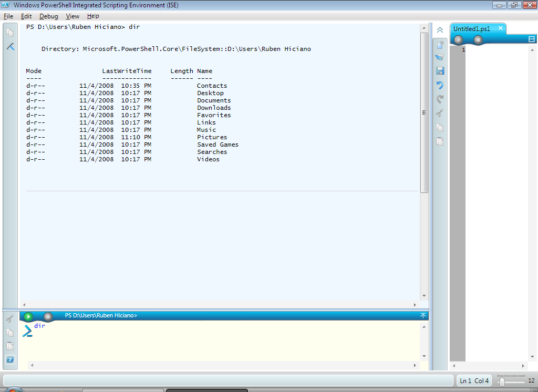This screenshot has height=392, width=538.
Task: Open the Help menu
Action: click(x=93, y=16)
